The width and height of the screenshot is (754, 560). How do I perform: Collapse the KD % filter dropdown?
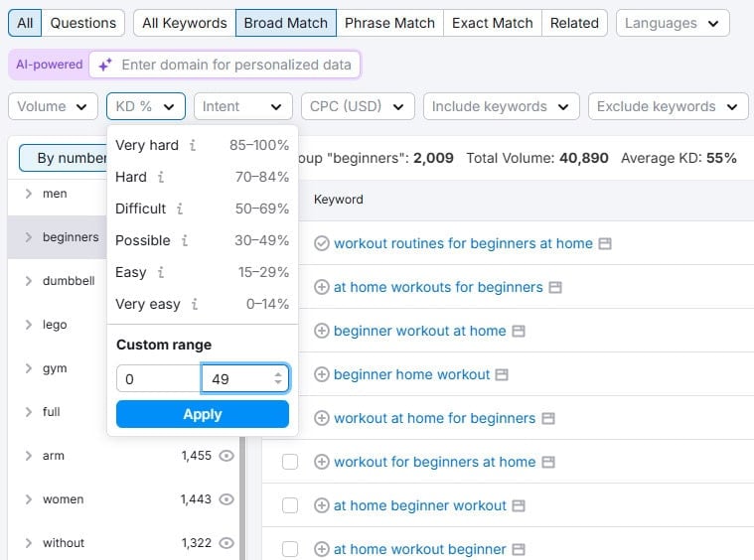(146, 106)
